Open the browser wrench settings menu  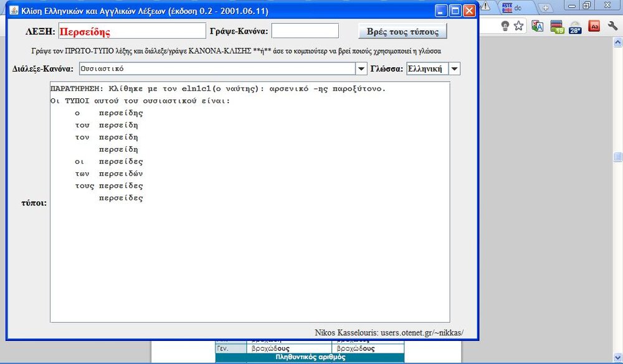[x=614, y=27]
